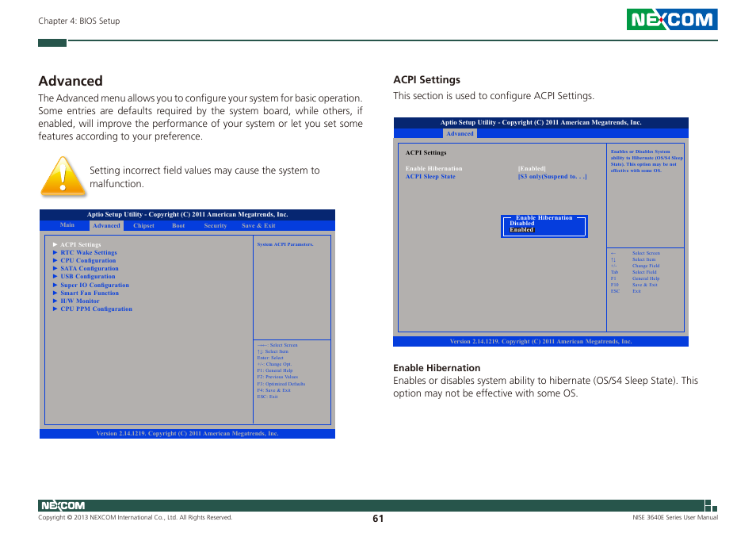Open the Boot tab
Image resolution: width=756 pixels, height=533 pixels.
point(178,225)
